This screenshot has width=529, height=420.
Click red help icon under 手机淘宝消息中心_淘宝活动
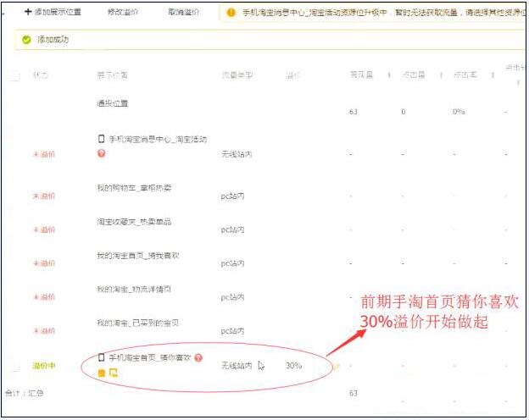101,154
